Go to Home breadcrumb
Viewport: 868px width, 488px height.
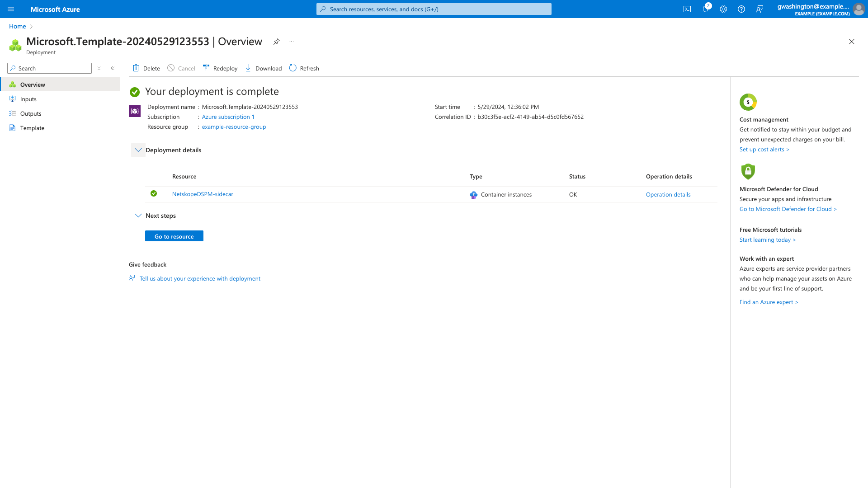pos(18,26)
